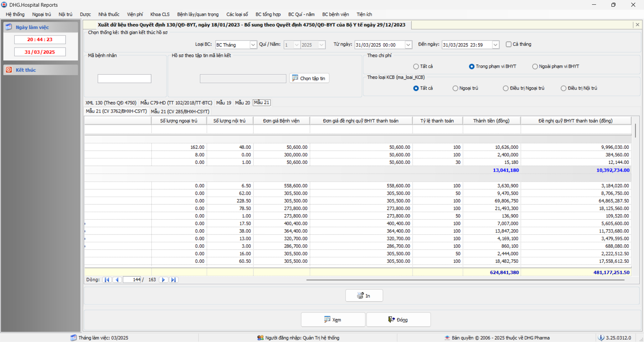The image size is (644, 342).
Task: Go to next record in navigator
Action: pos(163,280)
